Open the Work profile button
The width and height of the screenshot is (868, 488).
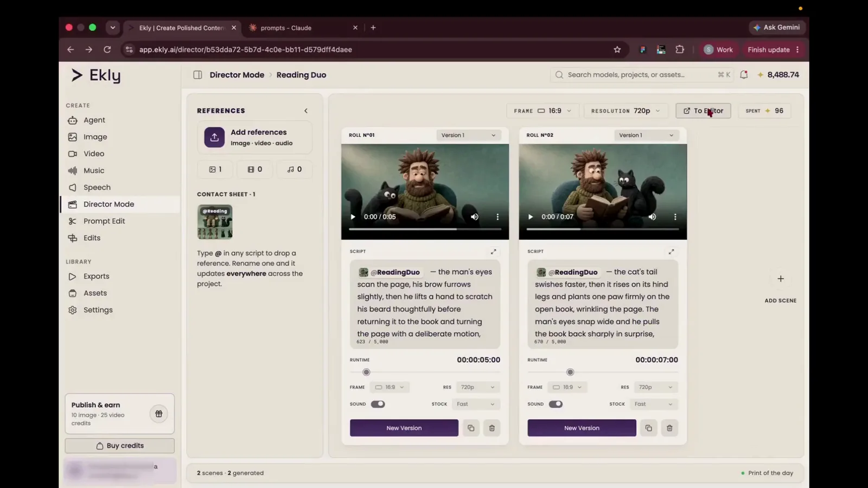(x=718, y=49)
